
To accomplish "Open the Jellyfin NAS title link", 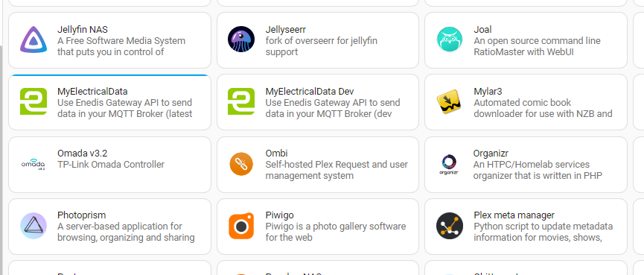I will [x=83, y=30].
